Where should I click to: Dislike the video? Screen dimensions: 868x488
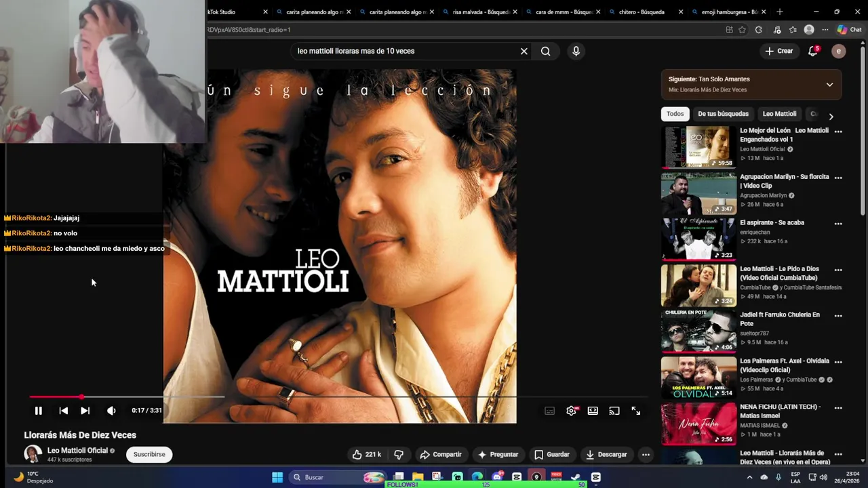pyautogui.click(x=399, y=454)
